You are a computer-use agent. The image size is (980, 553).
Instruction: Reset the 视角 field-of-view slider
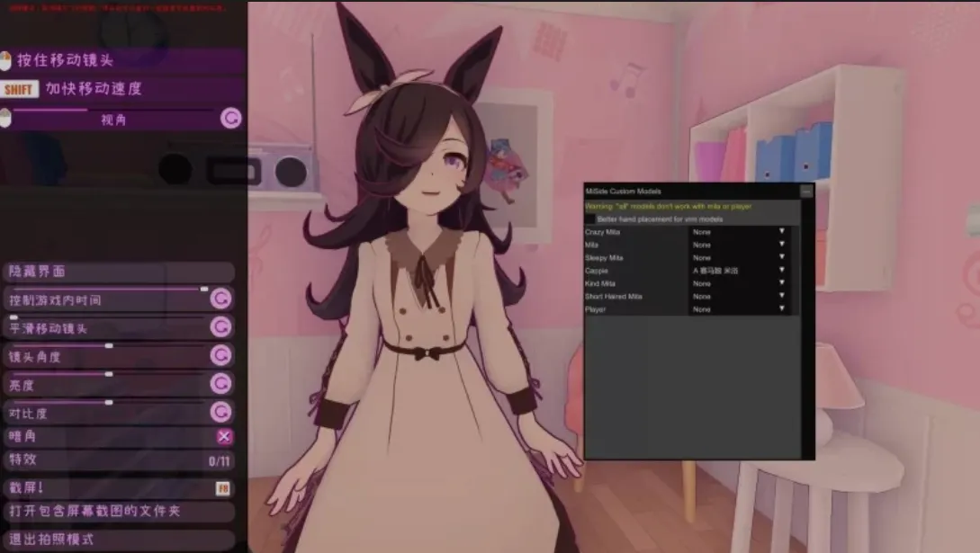click(x=231, y=119)
